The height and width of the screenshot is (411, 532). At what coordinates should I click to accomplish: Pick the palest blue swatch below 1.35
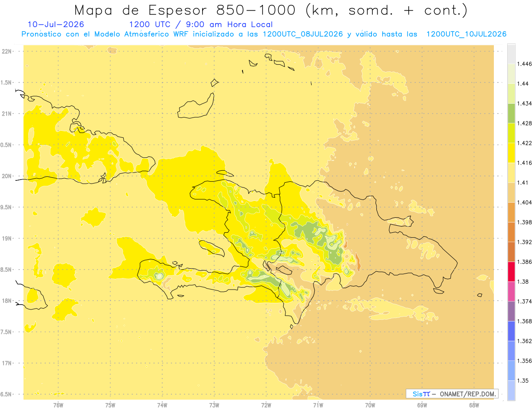[x=511, y=390]
